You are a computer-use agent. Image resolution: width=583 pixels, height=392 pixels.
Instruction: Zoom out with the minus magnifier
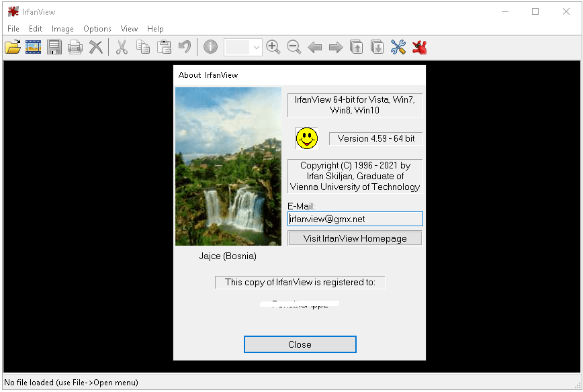coord(294,47)
